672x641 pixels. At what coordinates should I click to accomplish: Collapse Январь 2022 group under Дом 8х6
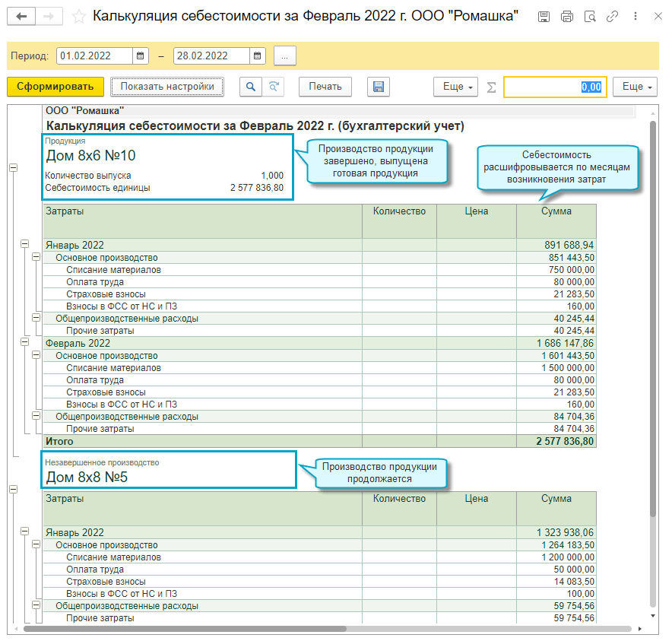click(25, 244)
